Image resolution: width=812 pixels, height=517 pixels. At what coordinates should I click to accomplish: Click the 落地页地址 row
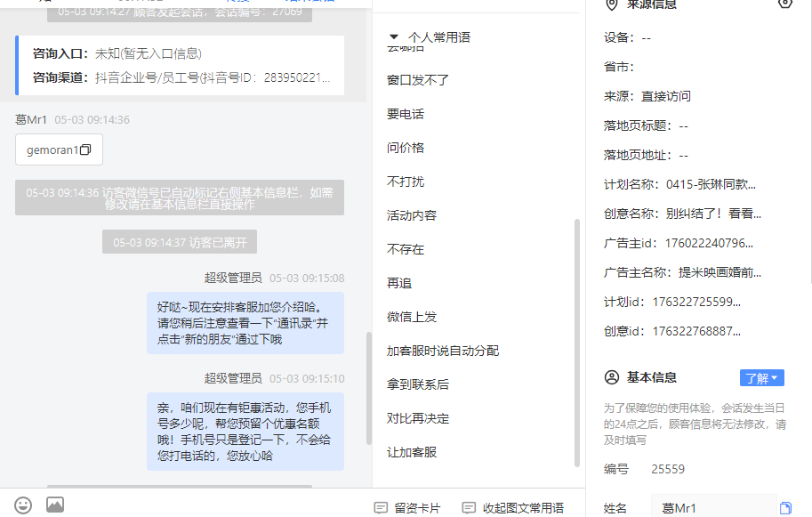tap(646, 156)
